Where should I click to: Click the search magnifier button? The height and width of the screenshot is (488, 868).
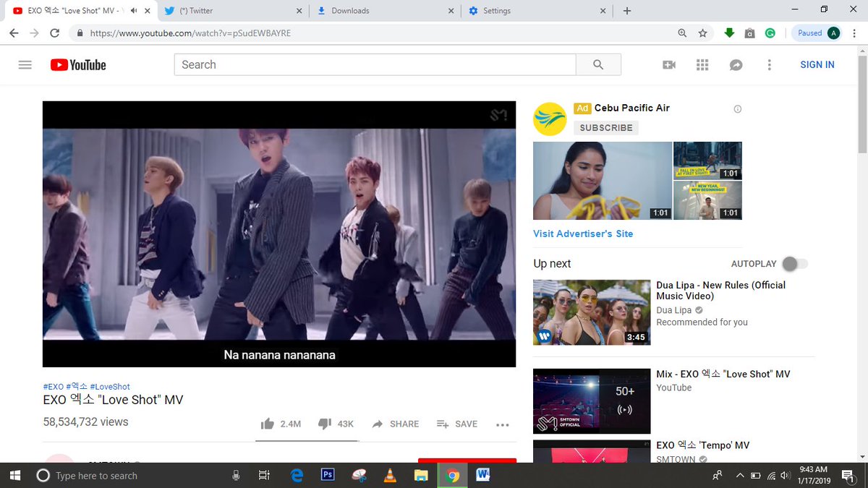(598, 64)
